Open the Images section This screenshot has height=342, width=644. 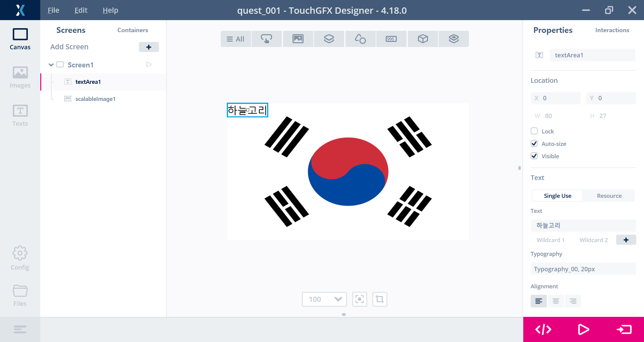coord(20,77)
